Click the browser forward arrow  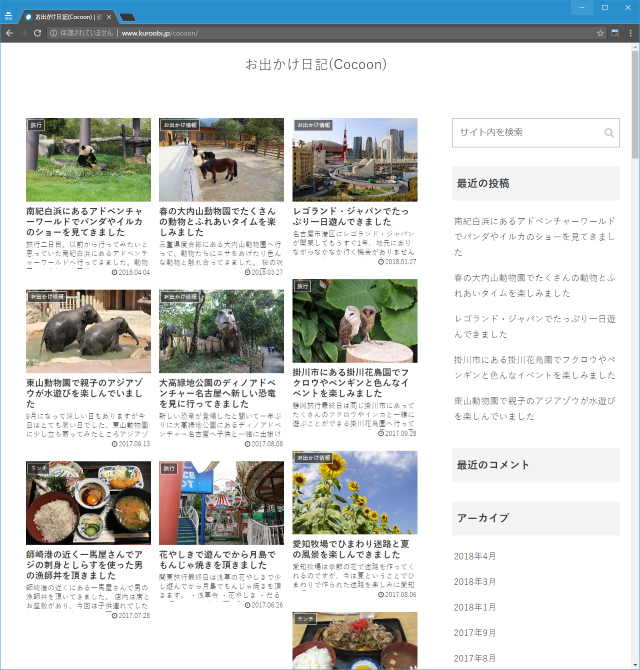pos(23,33)
